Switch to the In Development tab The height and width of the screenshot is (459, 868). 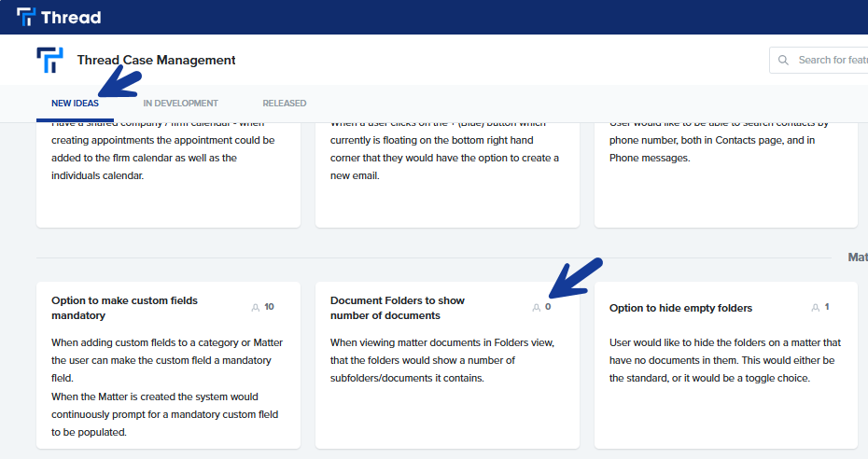pos(180,104)
